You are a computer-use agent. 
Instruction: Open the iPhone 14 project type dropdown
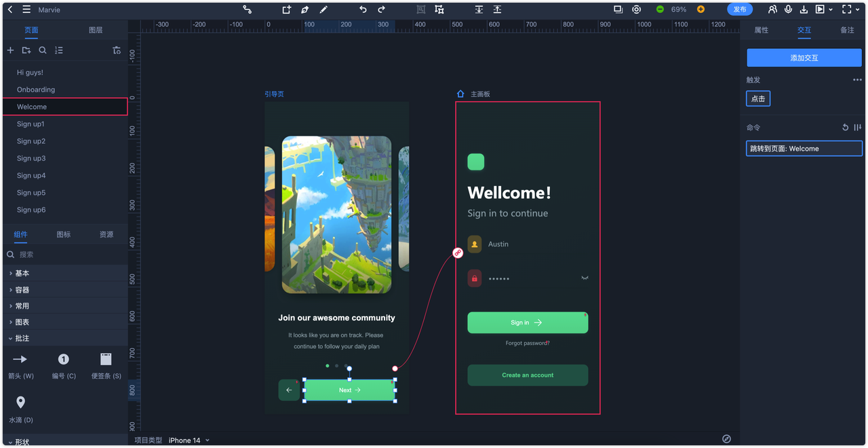tap(189, 440)
